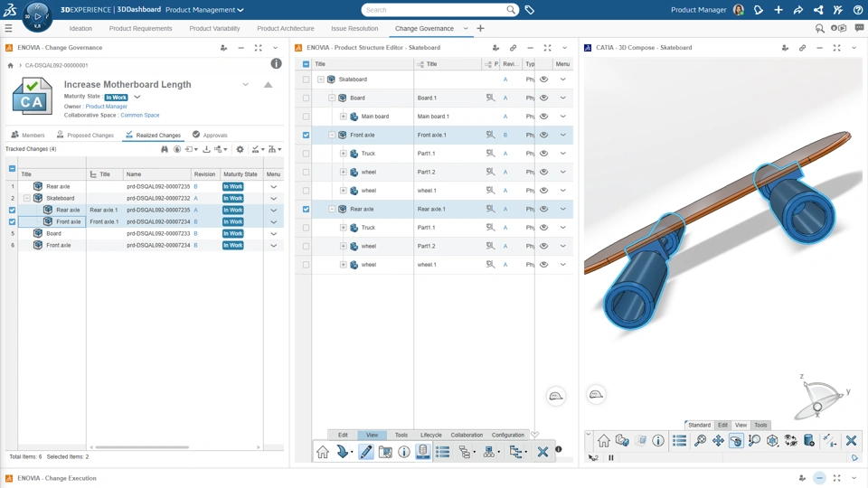Switch to the Issue Resolution tab

354,28
